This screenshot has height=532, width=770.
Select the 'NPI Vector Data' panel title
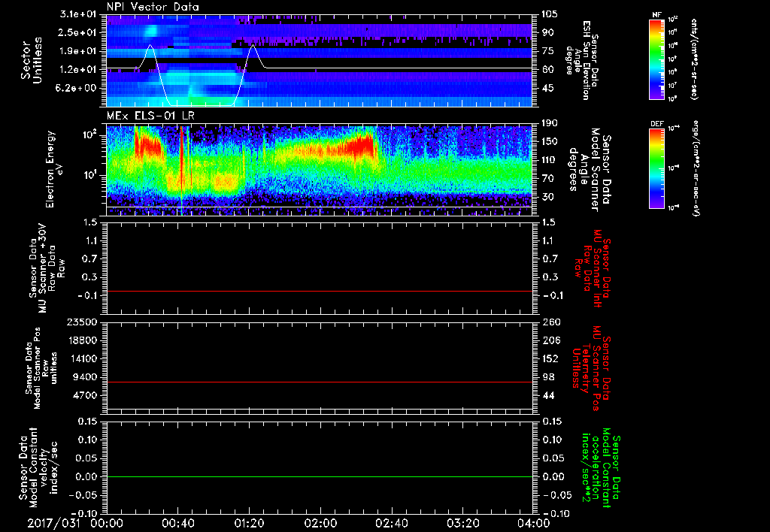tap(153, 7)
